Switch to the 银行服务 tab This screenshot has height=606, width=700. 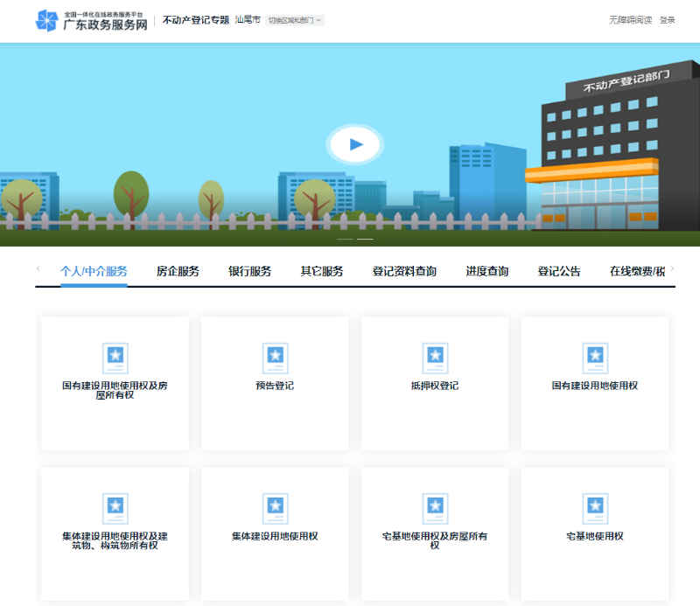coord(249,271)
